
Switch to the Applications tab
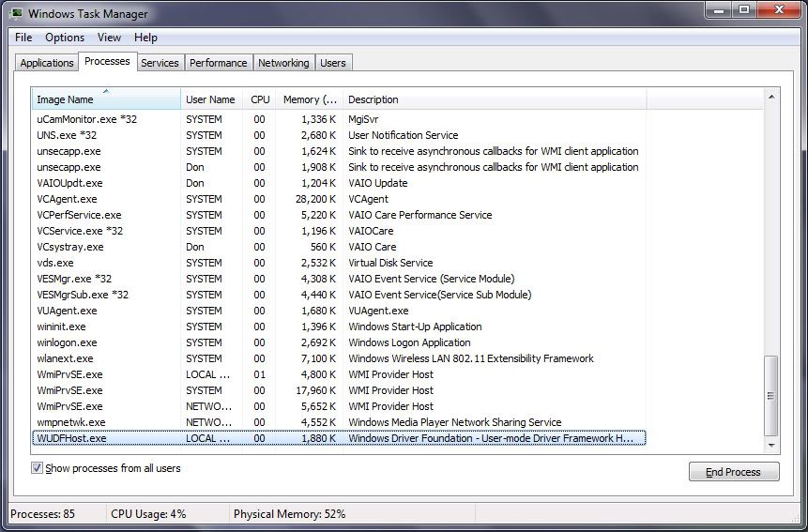click(46, 63)
